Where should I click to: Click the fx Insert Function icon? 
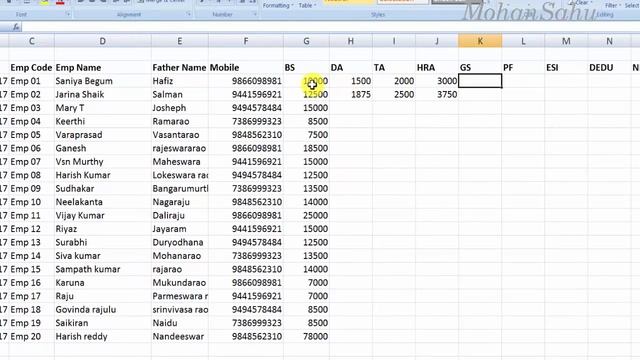click(x=16, y=27)
